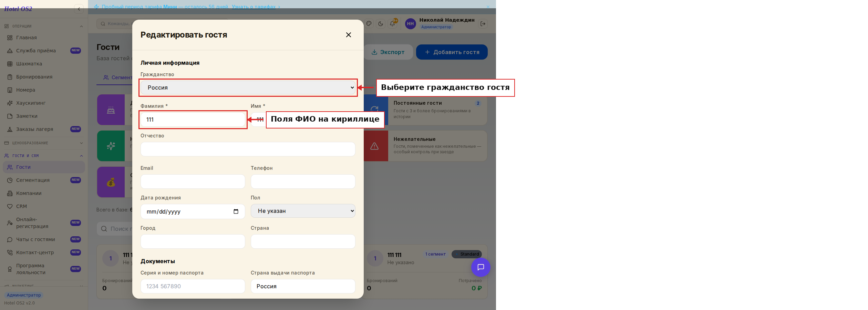Click the red warning triangle icon
868x310 pixels.
pos(375,146)
